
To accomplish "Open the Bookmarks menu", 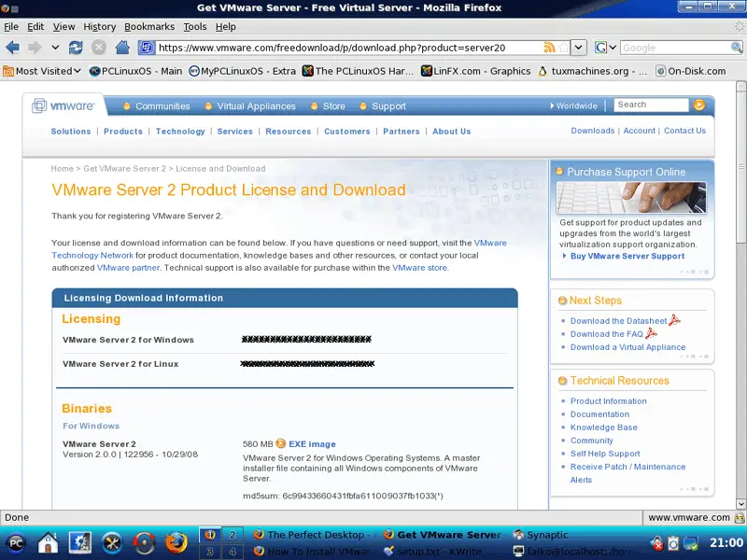I will coord(149,27).
